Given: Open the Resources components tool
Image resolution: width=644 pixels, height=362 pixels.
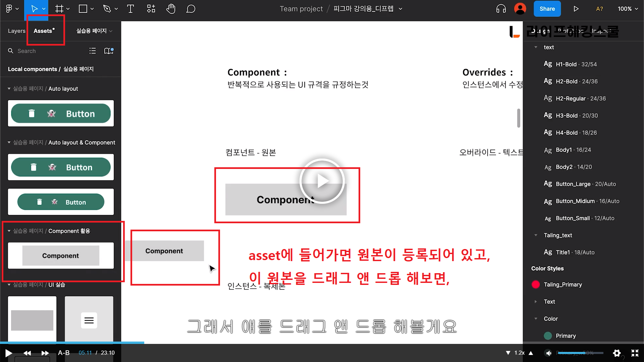Looking at the screenshot, I should [x=151, y=9].
